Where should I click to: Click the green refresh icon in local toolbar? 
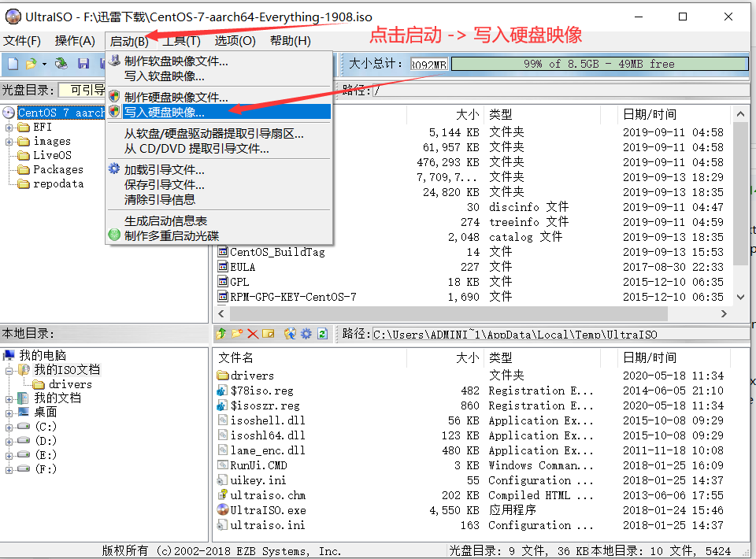323,334
